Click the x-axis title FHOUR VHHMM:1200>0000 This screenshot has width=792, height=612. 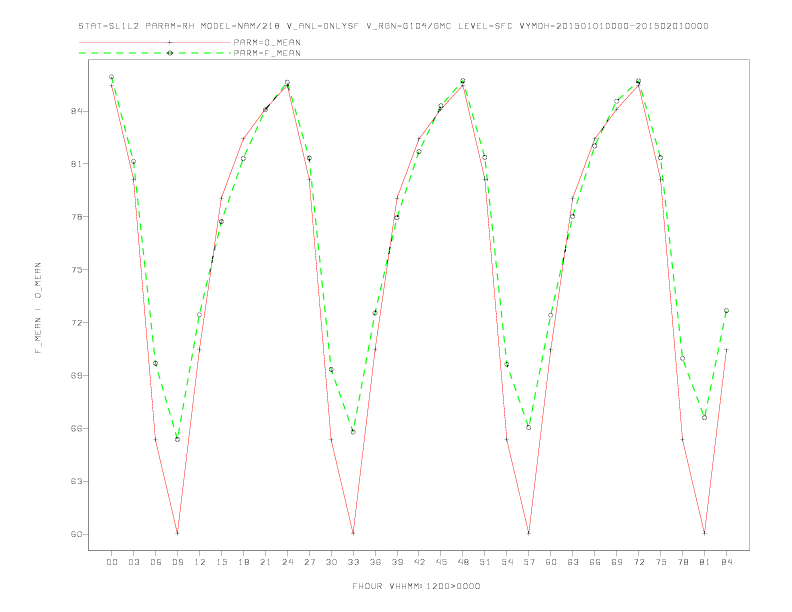click(416, 586)
